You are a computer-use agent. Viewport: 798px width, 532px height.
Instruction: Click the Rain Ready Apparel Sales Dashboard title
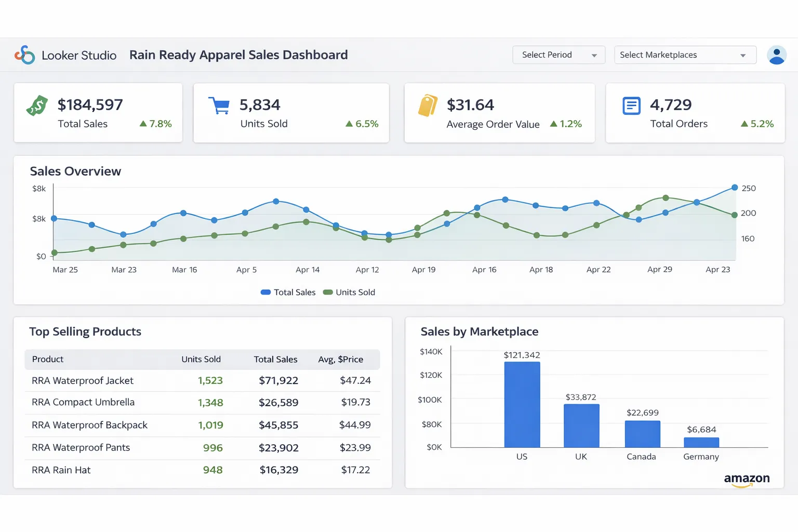pos(238,55)
